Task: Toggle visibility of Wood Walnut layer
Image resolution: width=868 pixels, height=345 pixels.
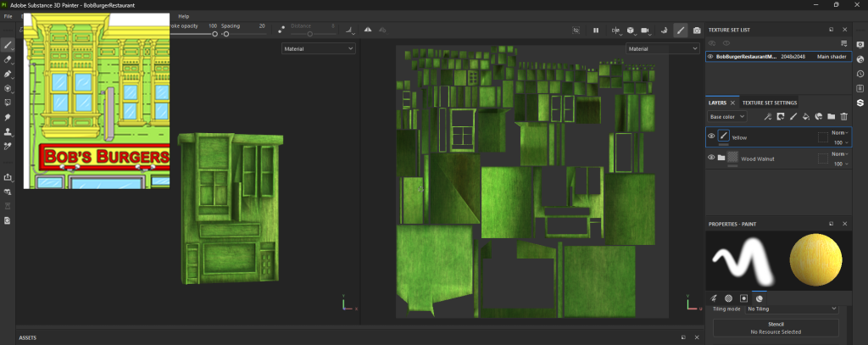Action: 711,158
